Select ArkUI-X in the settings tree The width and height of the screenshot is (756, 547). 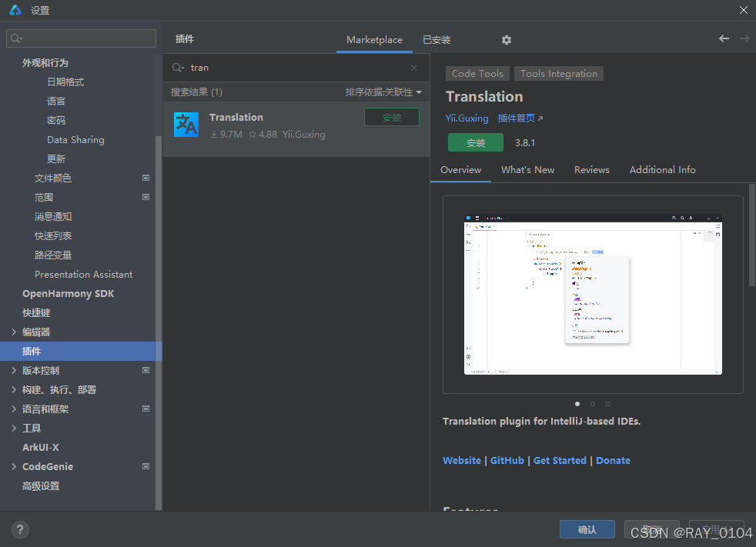click(x=41, y=447)
